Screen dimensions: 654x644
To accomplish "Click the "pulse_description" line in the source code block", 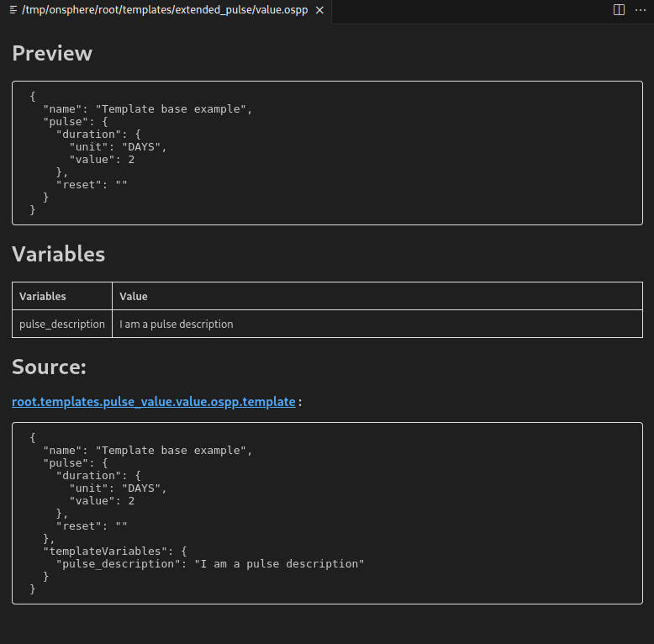I will [x=210, y=564].
